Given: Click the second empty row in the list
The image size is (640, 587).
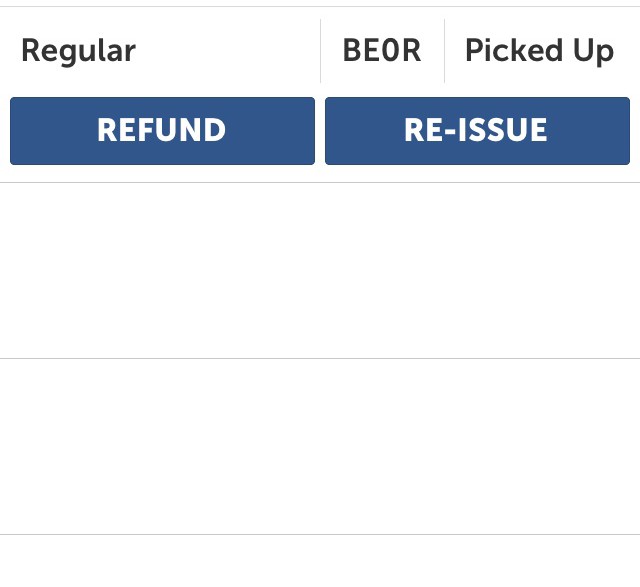Looking at the screenshot, I should pyautogui.click(x=320, y=446).
